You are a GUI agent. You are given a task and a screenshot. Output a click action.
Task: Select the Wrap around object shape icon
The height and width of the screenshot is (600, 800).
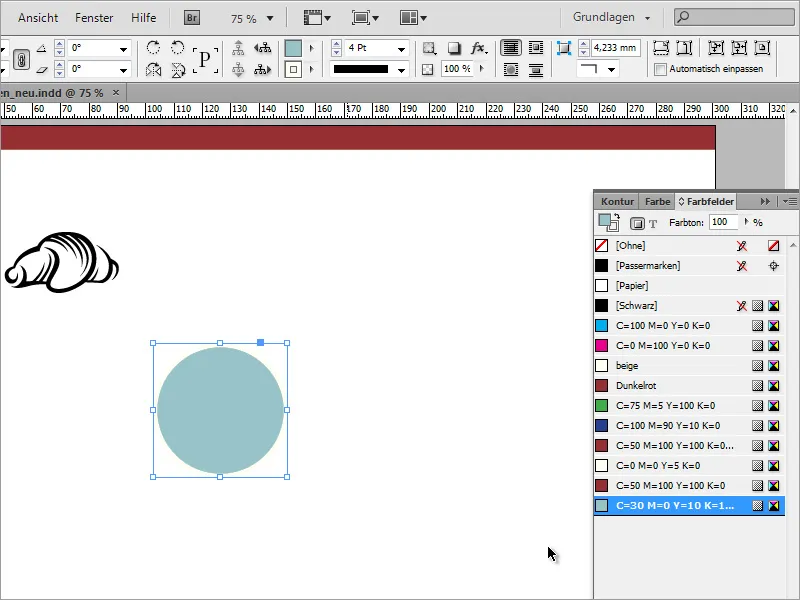[511, 69]
